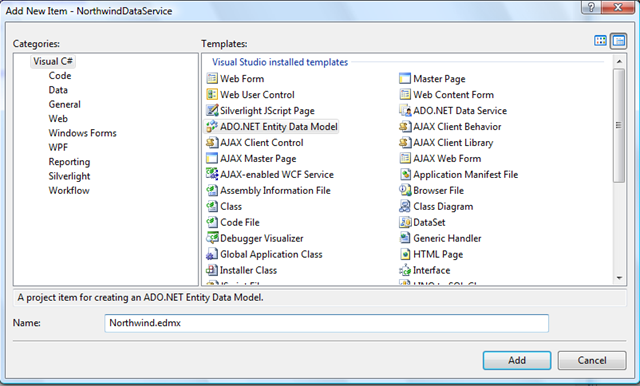640x386 pixels.
Task: Select the Generic Handler icon
Action: pyautogui.click(x=405, y=237)
